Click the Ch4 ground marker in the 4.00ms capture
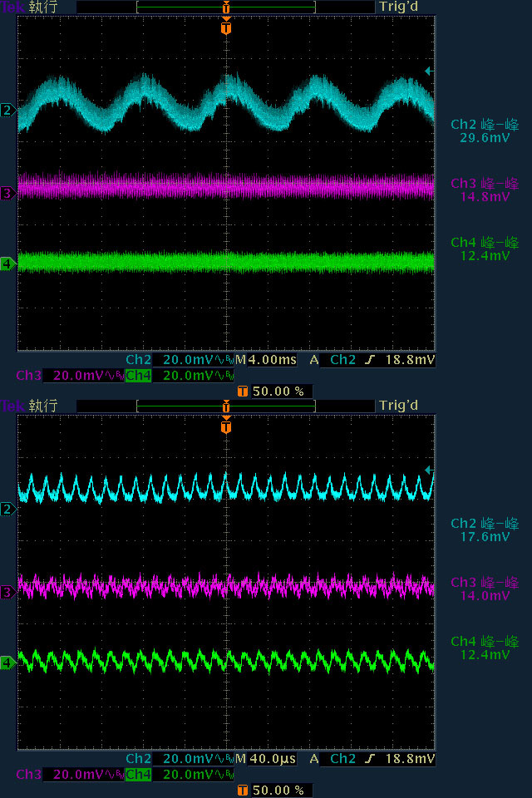532x798 pixels. pos(7,264)
